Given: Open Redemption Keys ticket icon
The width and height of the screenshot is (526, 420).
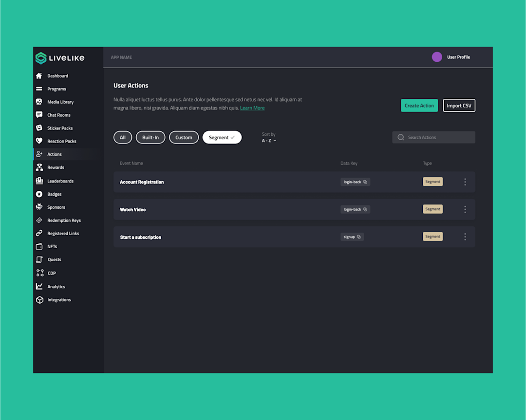Looking at the screenshot, I should [x=39, y=220].
